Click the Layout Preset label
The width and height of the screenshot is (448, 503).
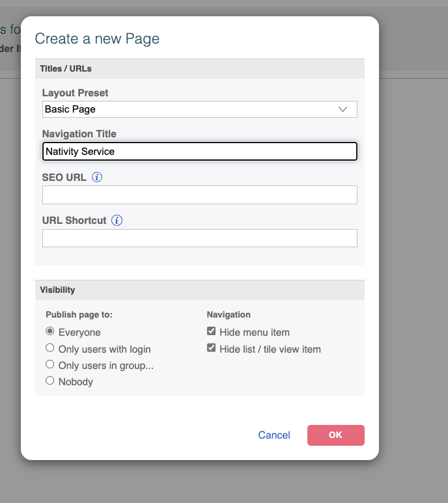tap(75, 93)
